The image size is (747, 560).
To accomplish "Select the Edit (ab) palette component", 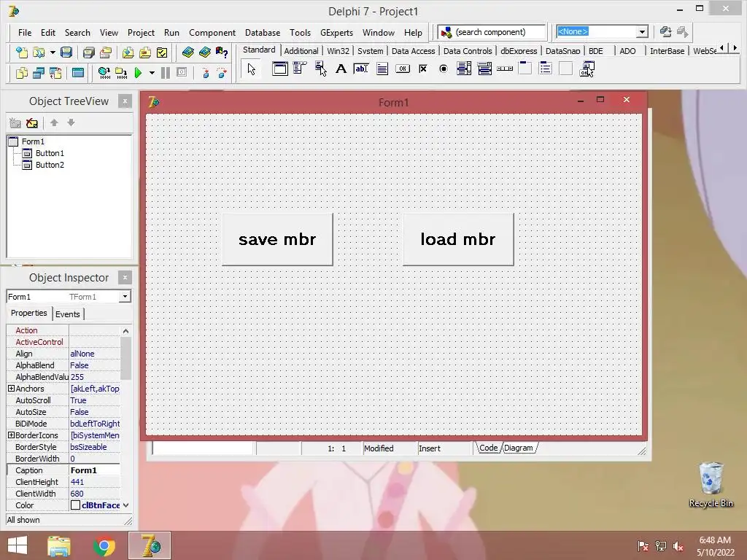I will pos(361,69).
